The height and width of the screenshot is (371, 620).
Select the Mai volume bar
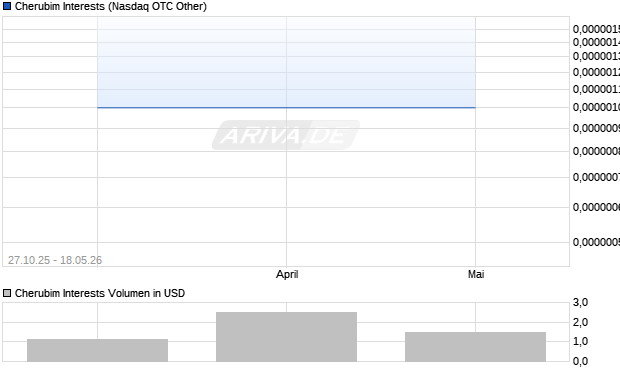tap(475, 347)
